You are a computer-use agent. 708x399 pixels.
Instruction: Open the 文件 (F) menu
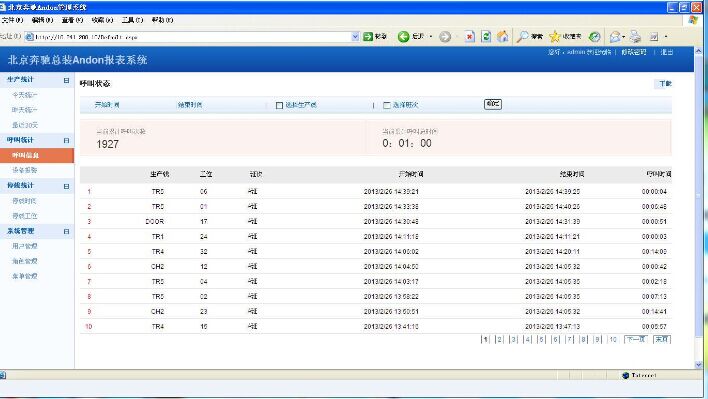point(12,20)
